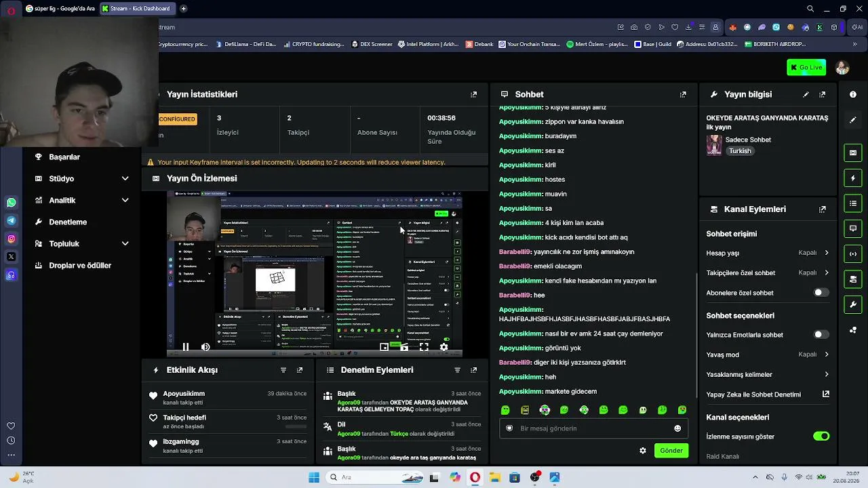Viewport: 868px width, 488px height.
Task: Switch to the 'süper lig - Google'da Ara' tab
Action: [60, 9]
